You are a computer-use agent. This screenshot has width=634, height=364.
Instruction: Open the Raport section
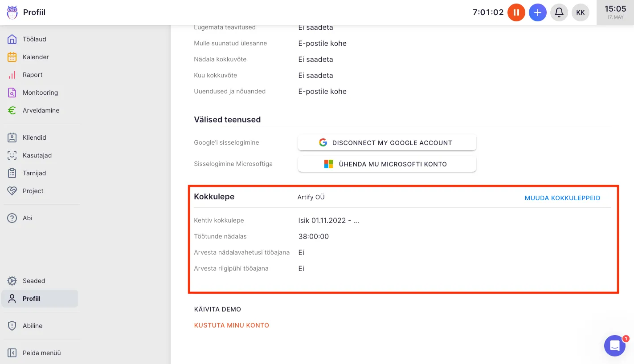click(x=33, y=75)
